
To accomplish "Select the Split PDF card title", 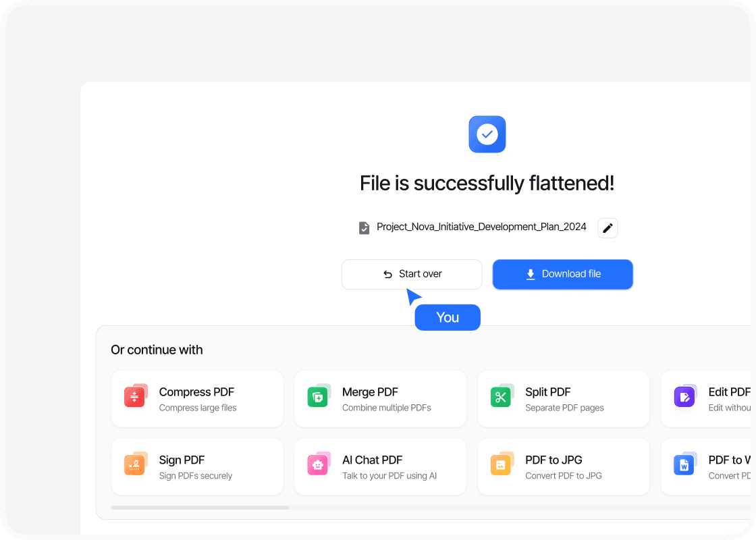I will point(548,392).
